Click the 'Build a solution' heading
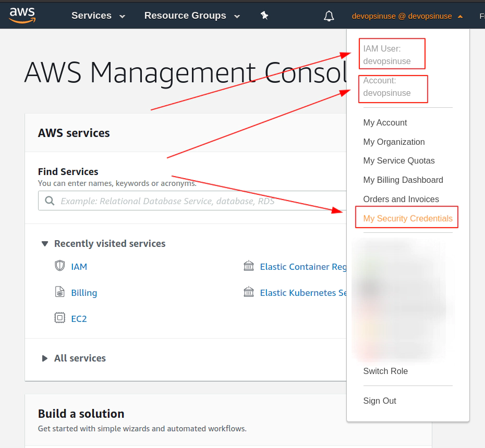The image size is (485, 448). (x=81, y=414)
